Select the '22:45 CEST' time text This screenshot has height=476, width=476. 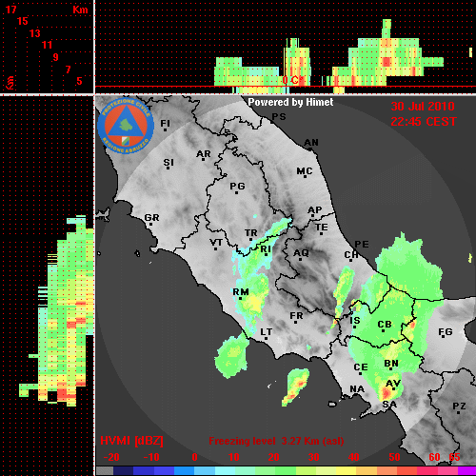click(424, 122)
